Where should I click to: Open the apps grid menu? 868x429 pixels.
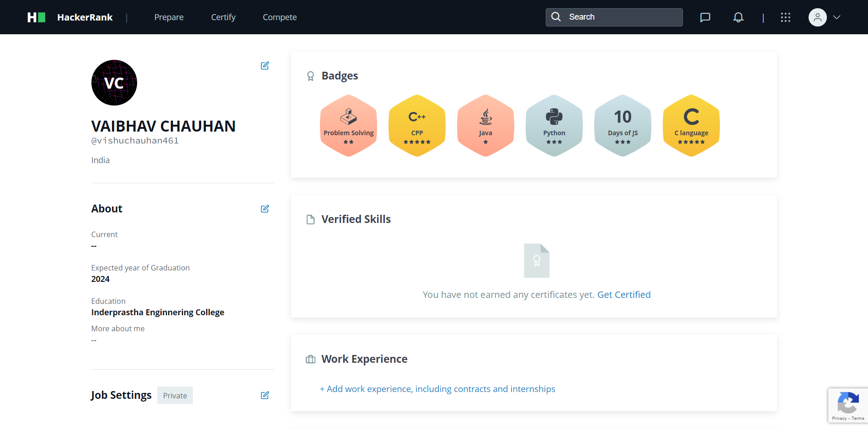pos(785,17)
